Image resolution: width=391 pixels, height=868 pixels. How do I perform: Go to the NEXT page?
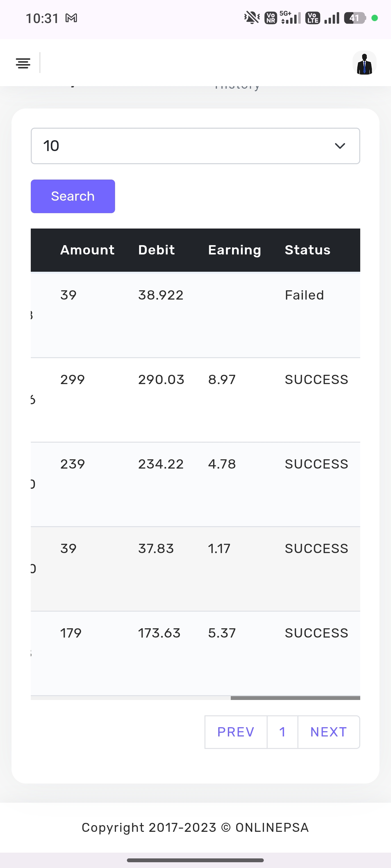click(329, 732)
